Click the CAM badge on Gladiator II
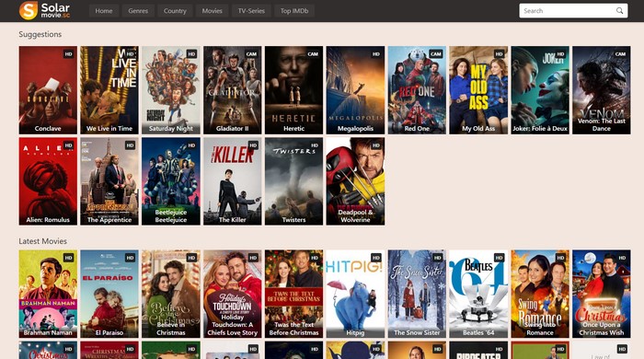The height and width of the screenshot is (359, 644). (251, 53)
